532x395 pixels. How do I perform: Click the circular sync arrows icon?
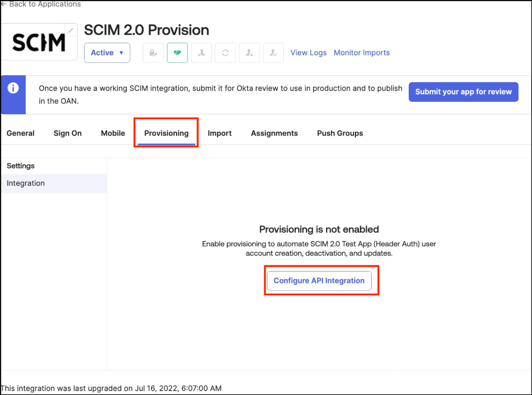[x=225, y=53]
